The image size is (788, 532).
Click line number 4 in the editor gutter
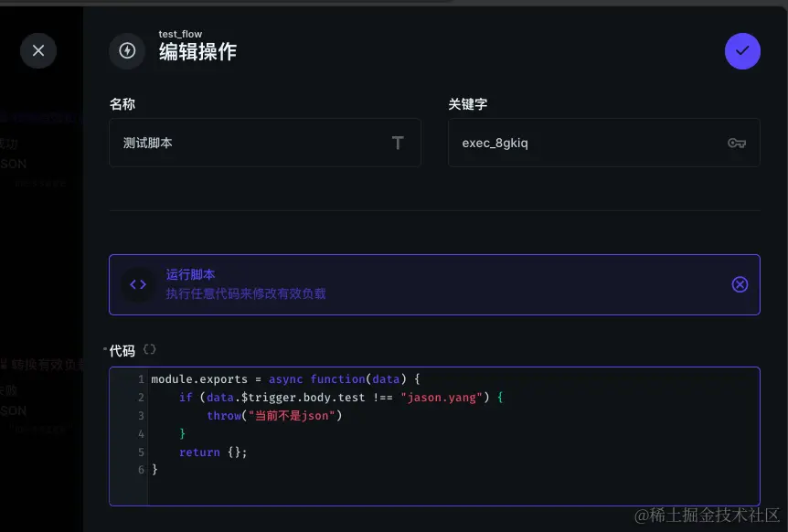pos(141,434)
